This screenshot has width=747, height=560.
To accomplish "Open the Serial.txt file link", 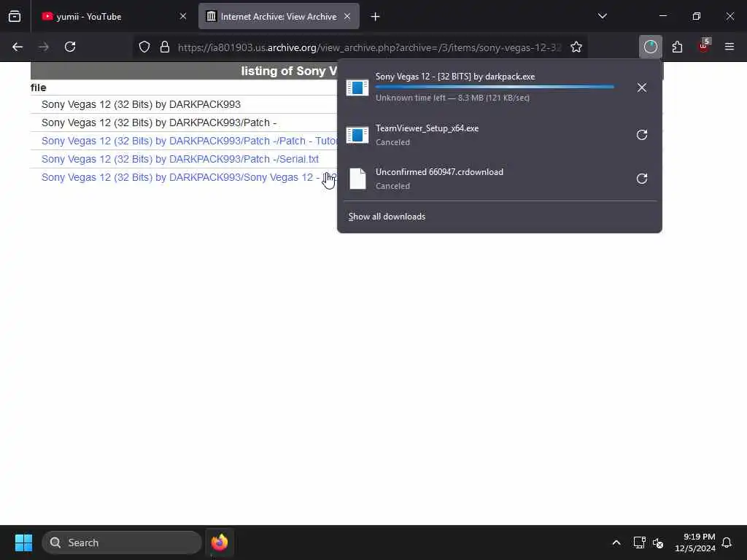I will [x=180, y=159].
